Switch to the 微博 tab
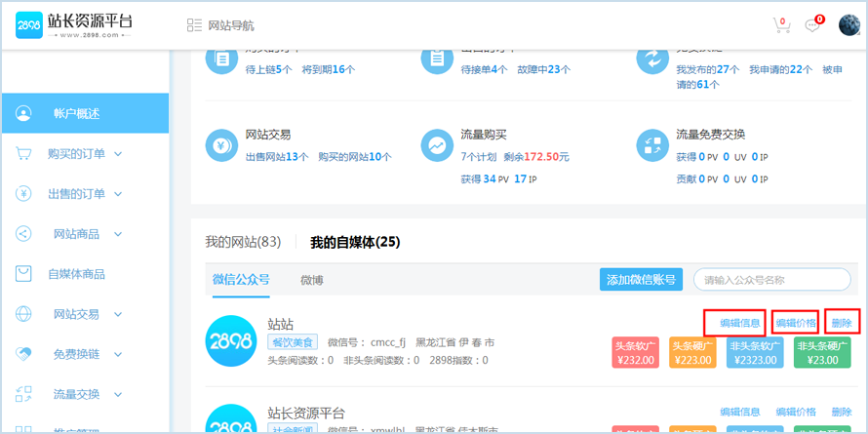Screen dimensions: 868x434 coord(312,280)
